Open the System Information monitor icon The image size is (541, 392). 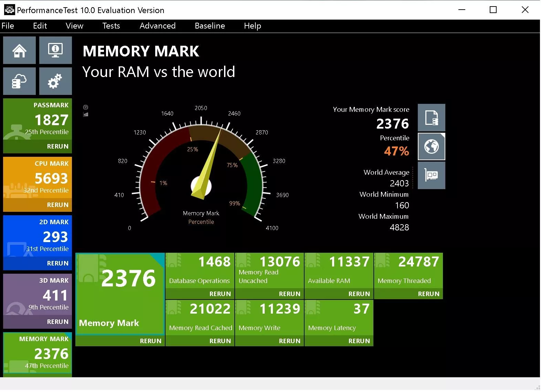coord(55,50)
